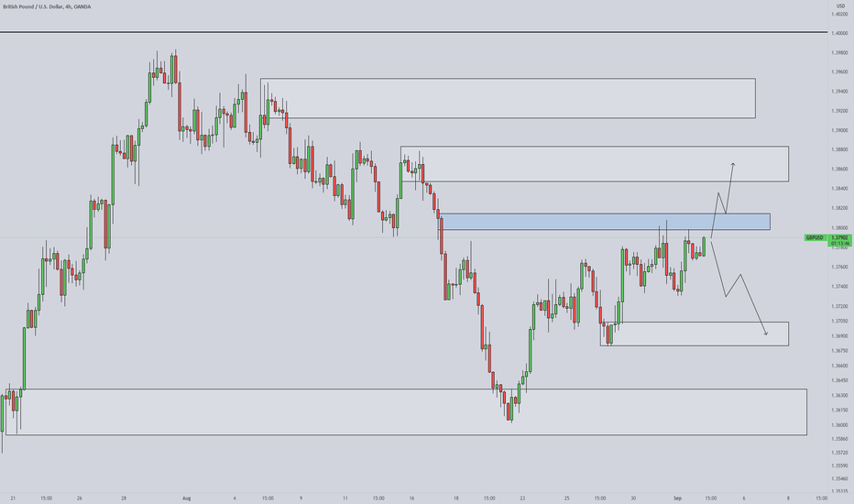854x504 pixels.
Task: Select the wide bottom support rectangle
Action: (406, 412)
